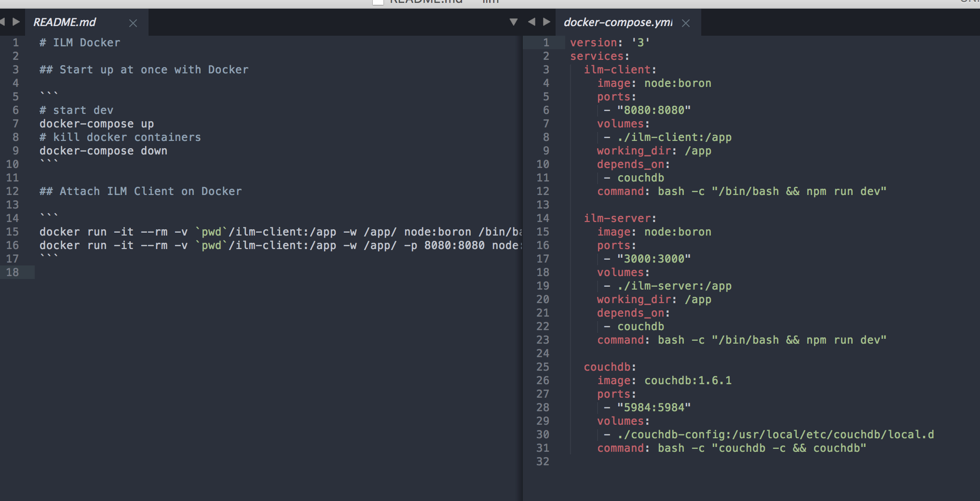Close the docker-compose.yml tab
Viewport: 980px width, 501px height.
686,23
